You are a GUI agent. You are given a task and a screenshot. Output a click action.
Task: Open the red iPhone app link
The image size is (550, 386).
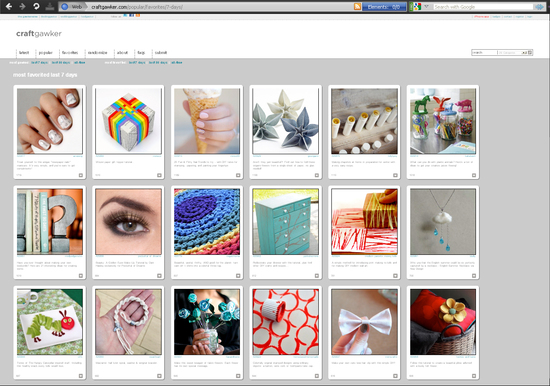coord(482,16)
